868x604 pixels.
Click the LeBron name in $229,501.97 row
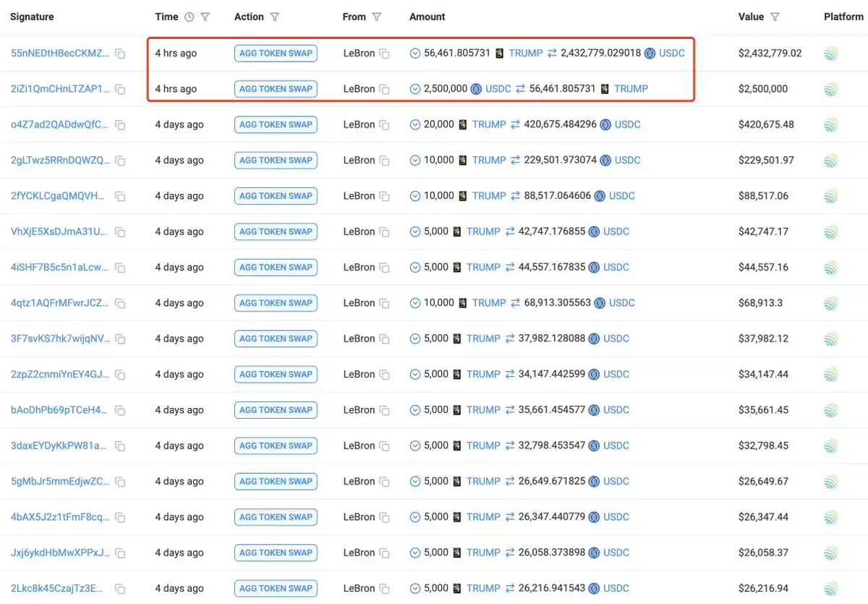tap(359, 160)
